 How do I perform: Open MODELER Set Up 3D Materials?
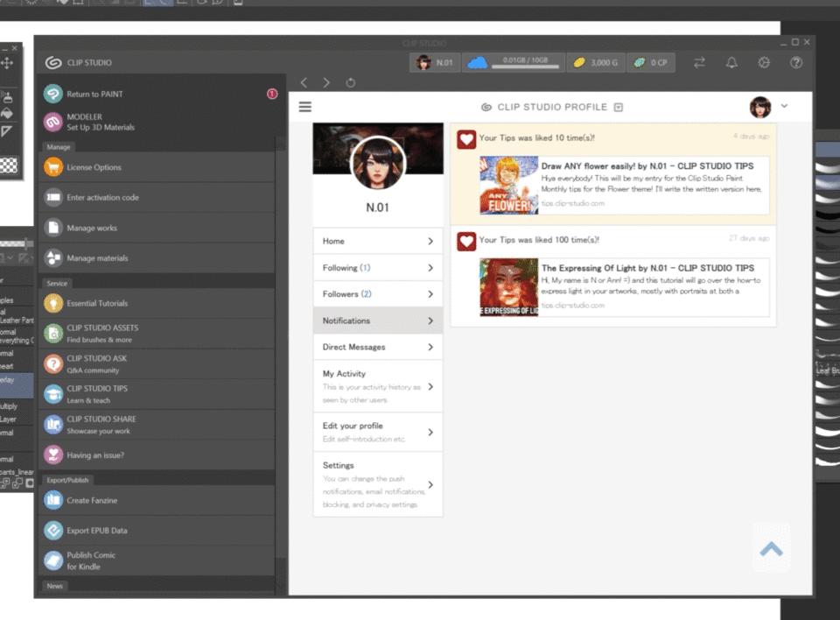157,122
